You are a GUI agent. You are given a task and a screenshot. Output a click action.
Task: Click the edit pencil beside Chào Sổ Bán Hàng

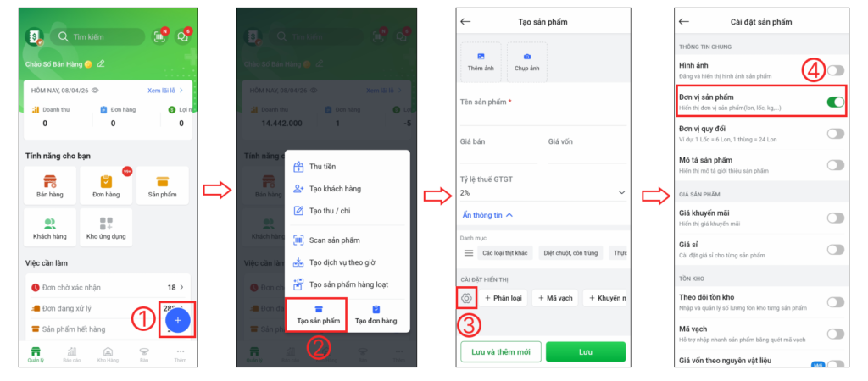click(x=101, y=63)
